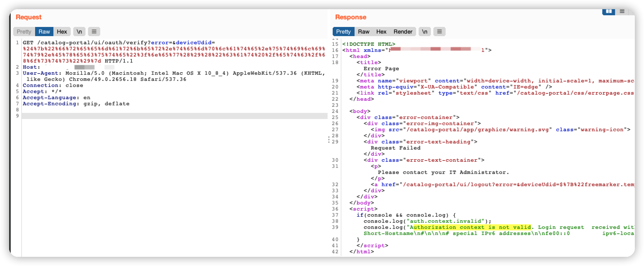
Task: Click the 'Request' panel heading
Action: tap(28, 17)
